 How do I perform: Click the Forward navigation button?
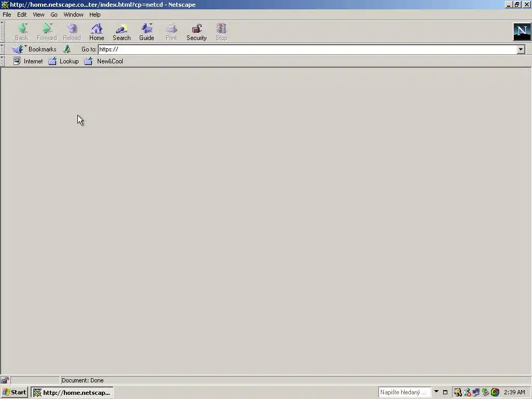[x=47, y=32]
